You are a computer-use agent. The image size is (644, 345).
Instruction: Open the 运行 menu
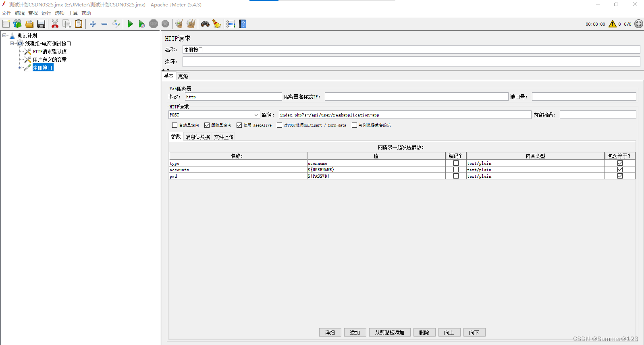pos(46,13)
